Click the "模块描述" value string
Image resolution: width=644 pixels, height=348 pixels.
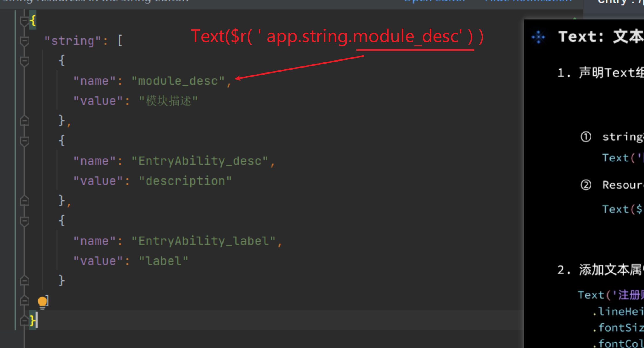coord(168,101)
